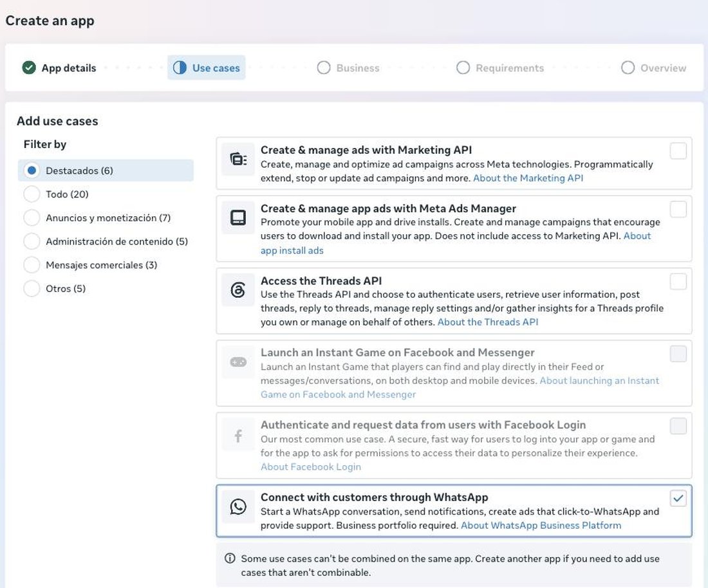
Task: Select Mensajes comerciales (3) filter
Action: tap(32, 265)
